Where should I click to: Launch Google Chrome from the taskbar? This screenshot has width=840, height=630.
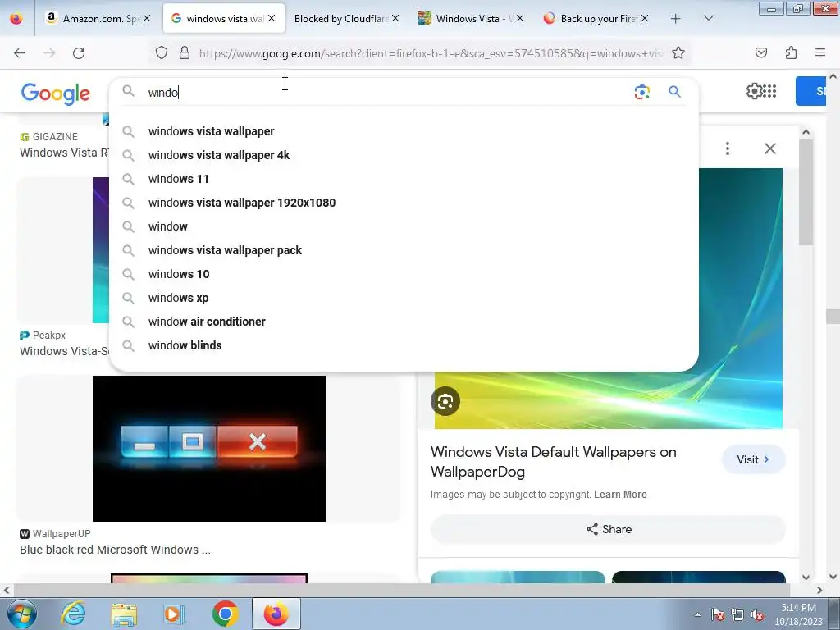225,614
